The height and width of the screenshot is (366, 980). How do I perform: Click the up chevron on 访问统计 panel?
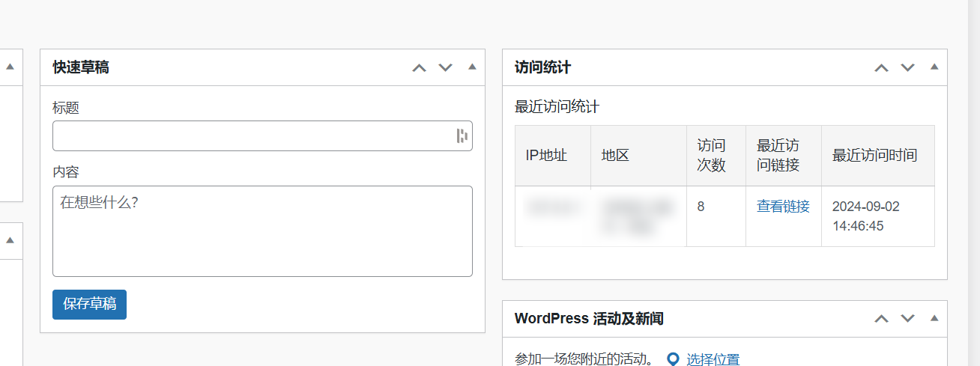[x=881, y=67]
